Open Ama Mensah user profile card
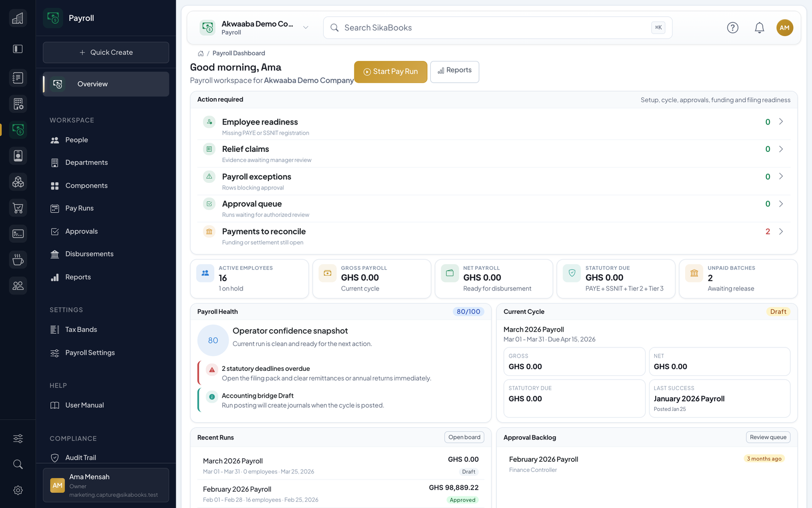Image resolution: width=812 pixels, height=508 pixels. (x=106, y=485)
